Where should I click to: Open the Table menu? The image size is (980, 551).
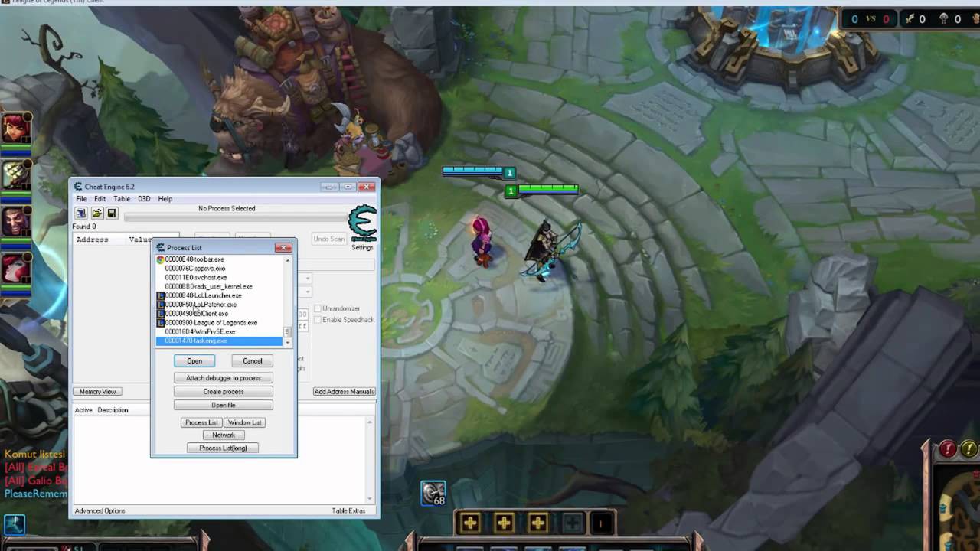coord(122,199)
